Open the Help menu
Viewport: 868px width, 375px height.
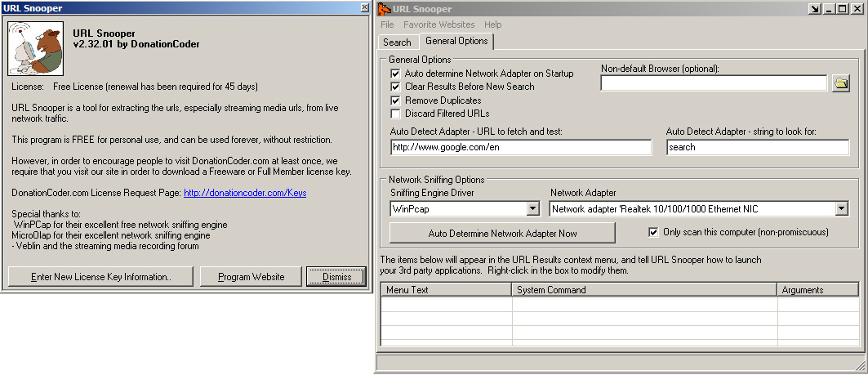pos(492,25)
